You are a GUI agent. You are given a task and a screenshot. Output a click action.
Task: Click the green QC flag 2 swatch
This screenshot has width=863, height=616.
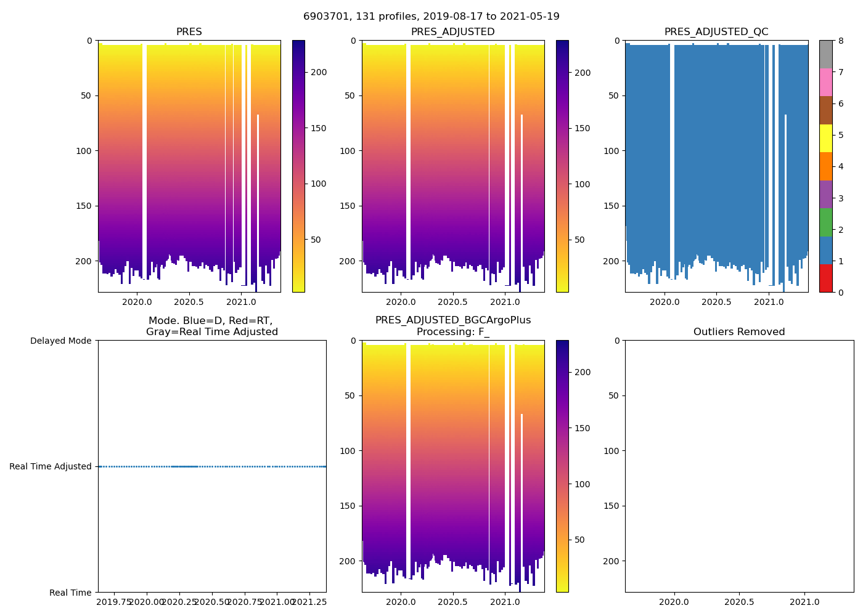[x=825, y=222]
